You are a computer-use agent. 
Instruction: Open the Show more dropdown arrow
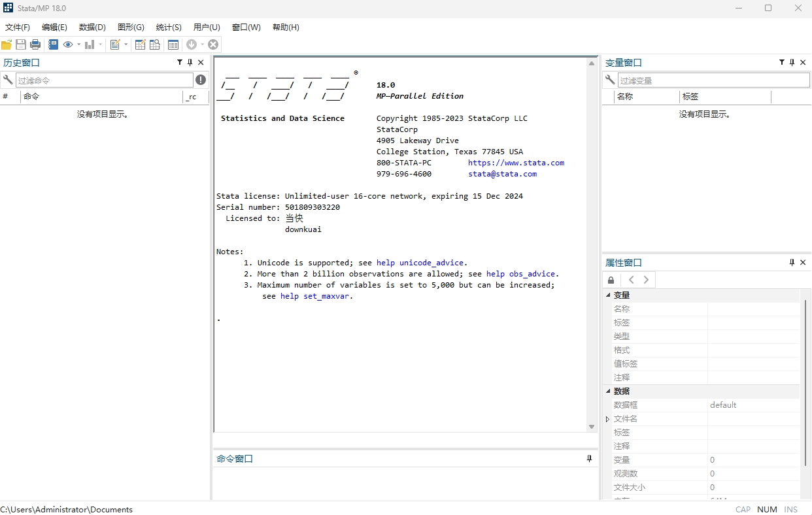click(x=202, y=44)
